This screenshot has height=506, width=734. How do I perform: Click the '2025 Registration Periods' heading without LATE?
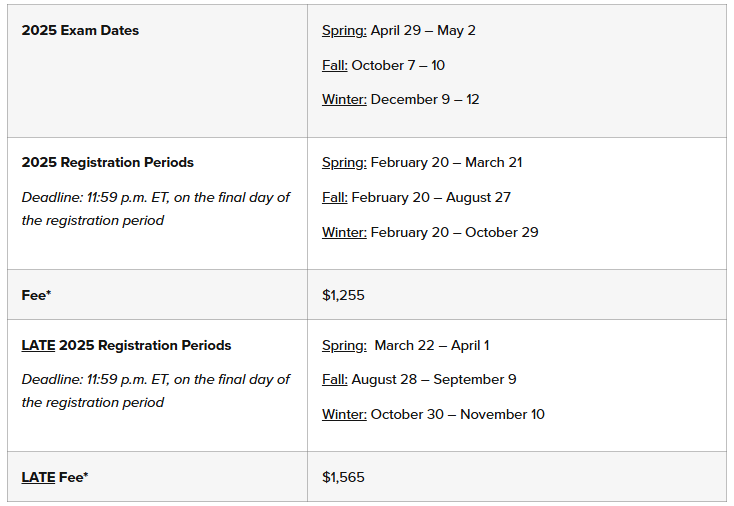tap(107, 162)
